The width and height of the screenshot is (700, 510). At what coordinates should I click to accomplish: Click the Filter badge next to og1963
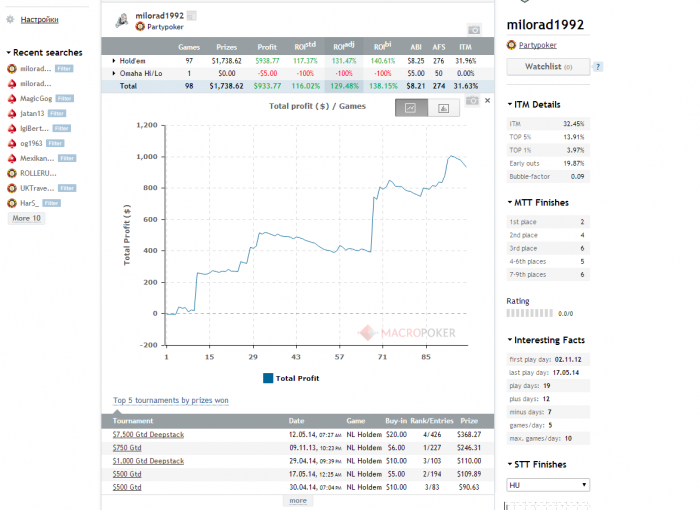pyautogui.click(x=55, y=143)
